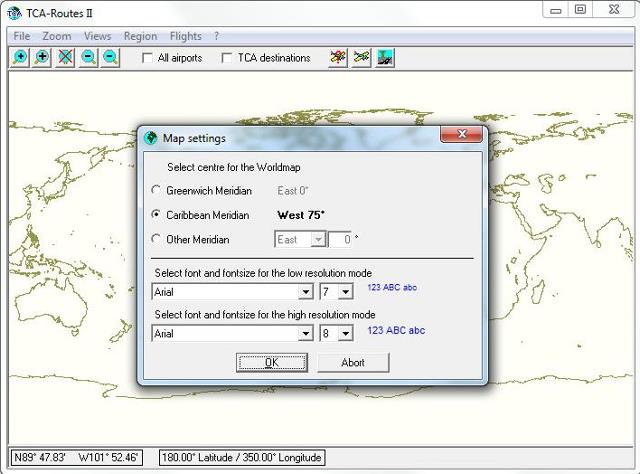Click the first zoom-in magnifier icon
The image size is (640, 474).
pos(20,58)
